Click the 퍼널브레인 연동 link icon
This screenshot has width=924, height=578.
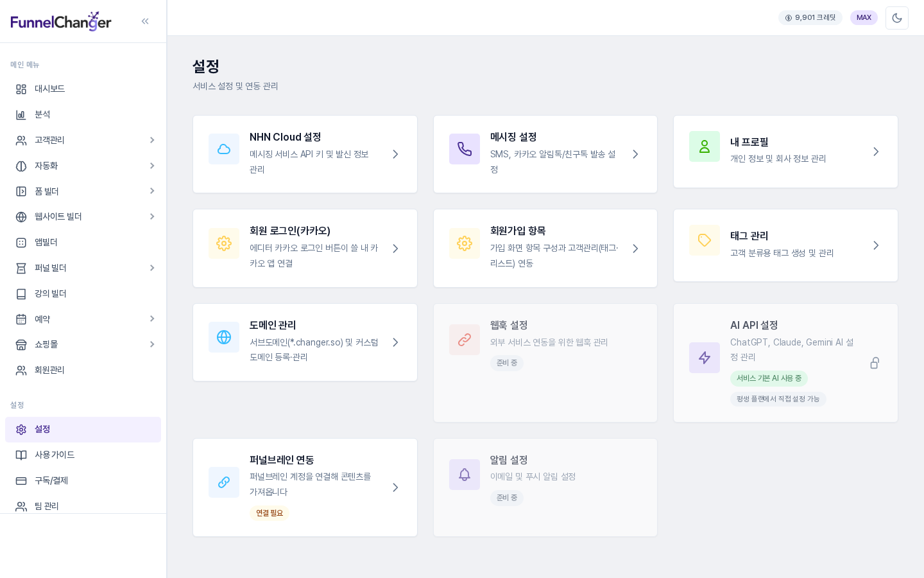224,482
